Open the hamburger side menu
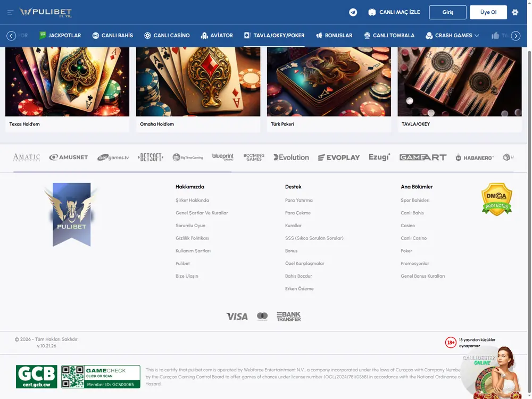Image resolution: width=532 pixels, height=399 pixels. pos(10,12)
